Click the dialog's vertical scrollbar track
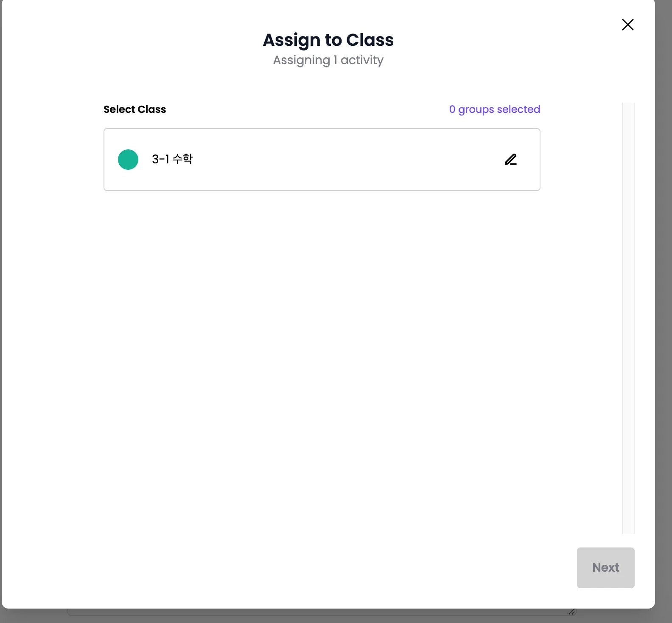The width and height of the screenshot is (672, 623). point(628,318)
